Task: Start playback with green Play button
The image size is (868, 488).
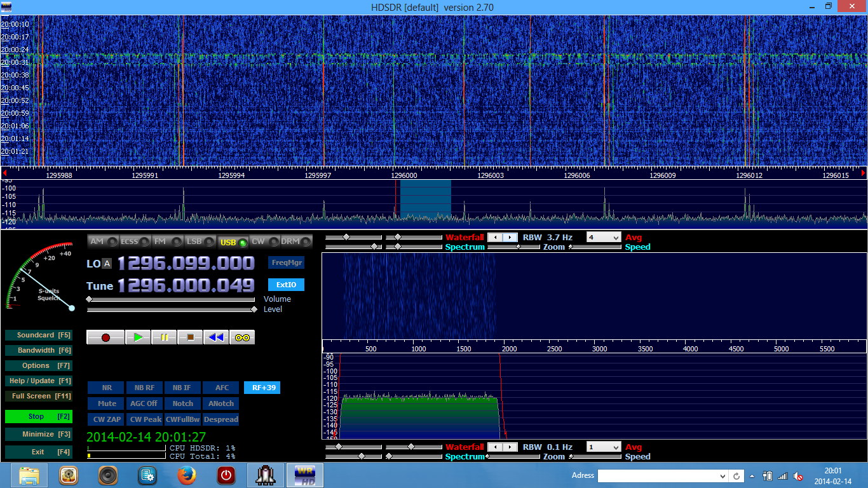Action: tap(138, 337)
